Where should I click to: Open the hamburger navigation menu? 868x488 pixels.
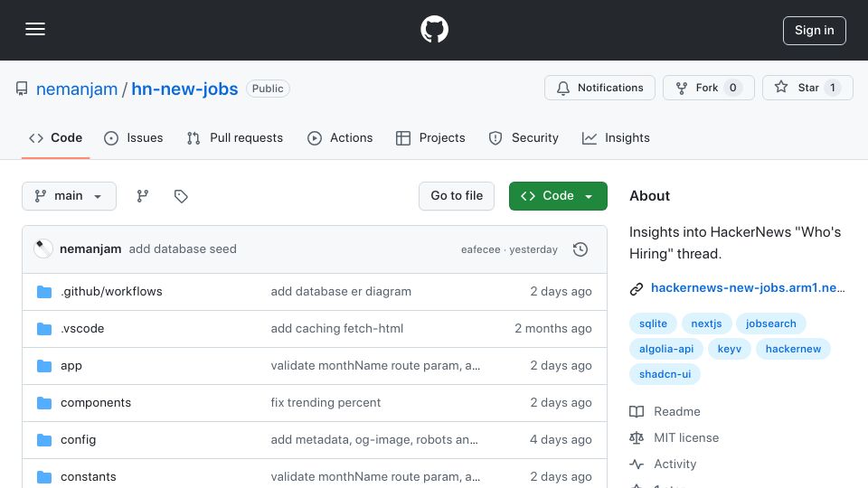[35, 29]
